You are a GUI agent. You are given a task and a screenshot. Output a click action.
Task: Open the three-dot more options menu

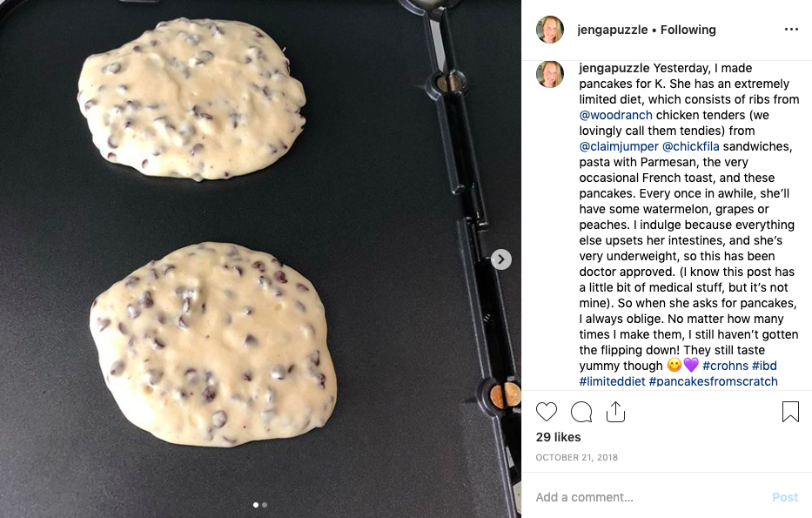pos(791,30)
